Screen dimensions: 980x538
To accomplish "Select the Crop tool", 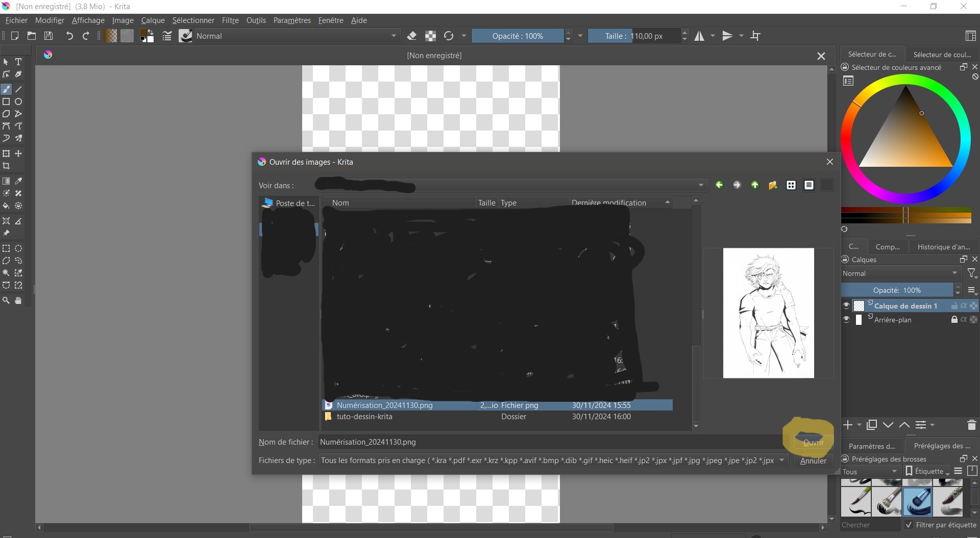I will [x=6, y=166].
